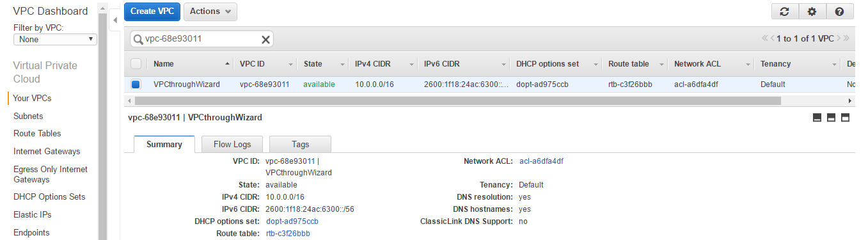Uncheck the VPCthroughWizard row checkbox

pyautogui.click(x=136, y=84)
